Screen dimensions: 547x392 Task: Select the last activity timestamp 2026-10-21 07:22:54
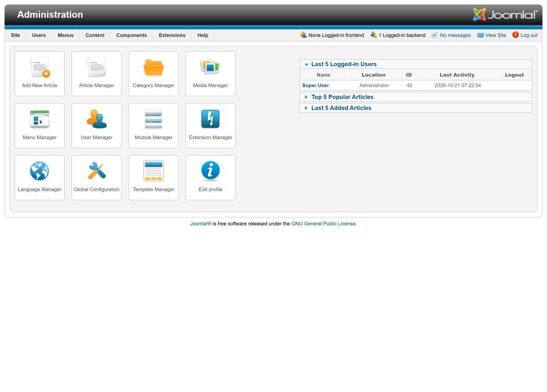(458, 85)
